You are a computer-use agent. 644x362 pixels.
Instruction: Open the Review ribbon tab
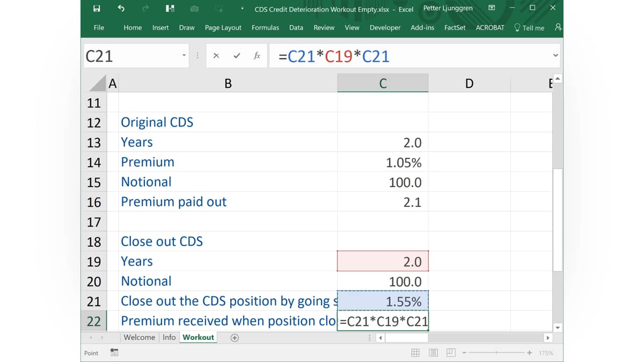pos(324,27)
